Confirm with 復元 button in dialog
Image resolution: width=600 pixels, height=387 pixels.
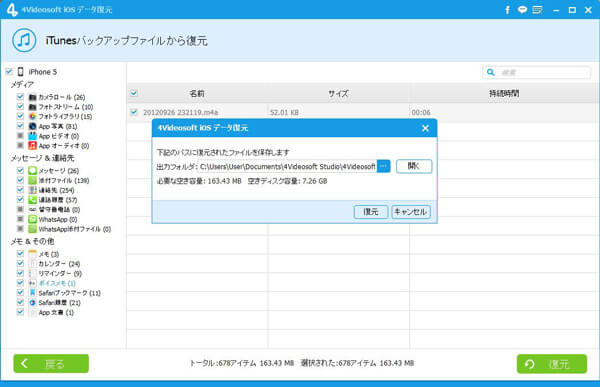tap(371, 212)
